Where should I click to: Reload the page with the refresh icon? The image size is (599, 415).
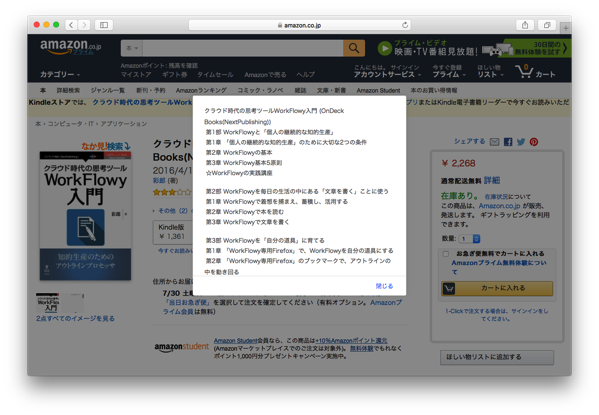click(x=405, y=25)
